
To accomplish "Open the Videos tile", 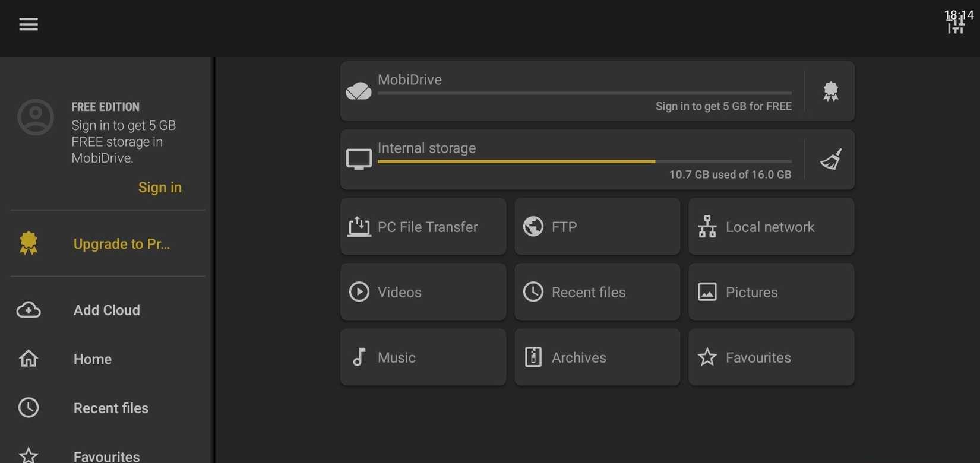I will coord(423,292).
